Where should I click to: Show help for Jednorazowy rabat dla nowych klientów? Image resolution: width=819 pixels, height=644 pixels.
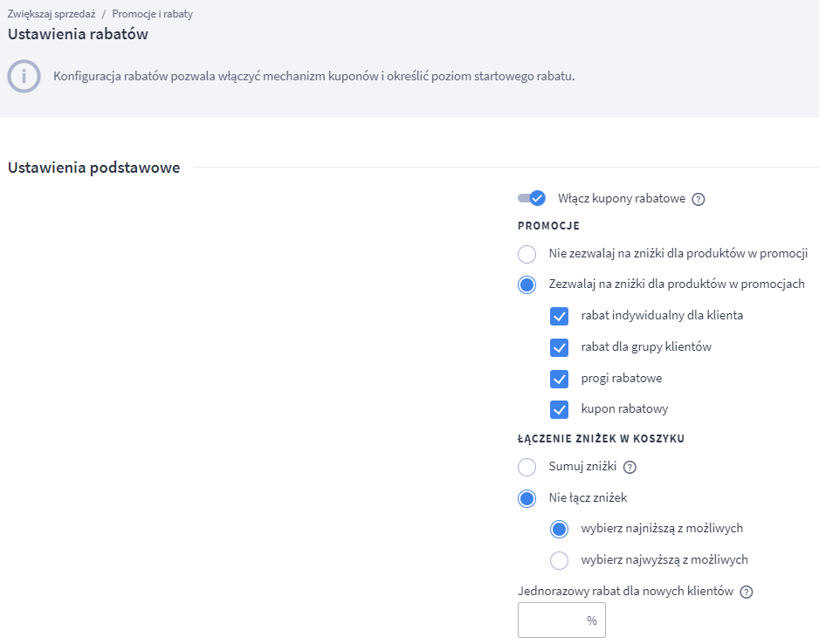pos(746,592)
